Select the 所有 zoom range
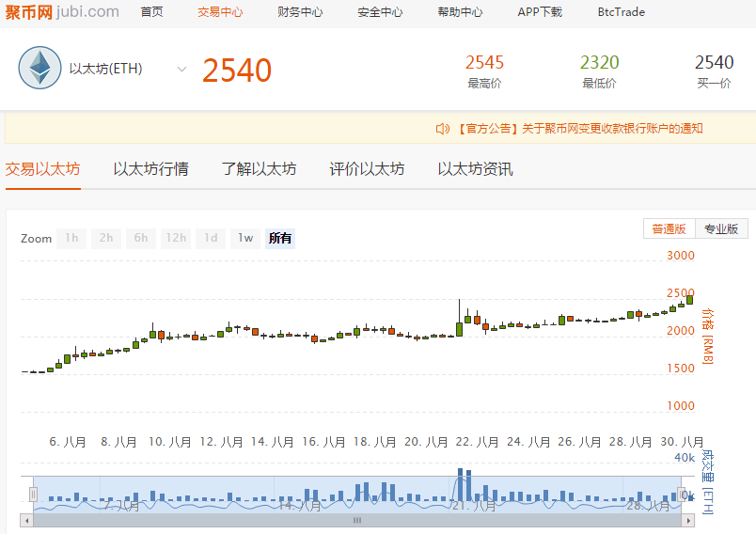This screenshot has height=534, width=756. point(280,238)
